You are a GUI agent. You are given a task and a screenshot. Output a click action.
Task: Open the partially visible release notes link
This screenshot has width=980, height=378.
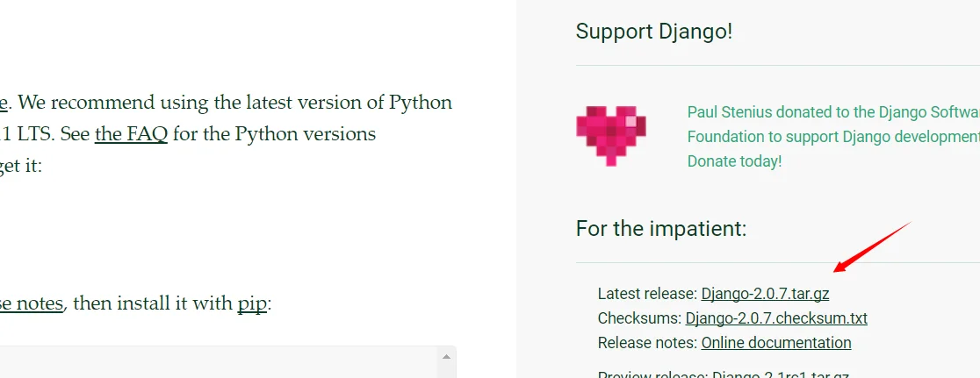click(32, 303)
